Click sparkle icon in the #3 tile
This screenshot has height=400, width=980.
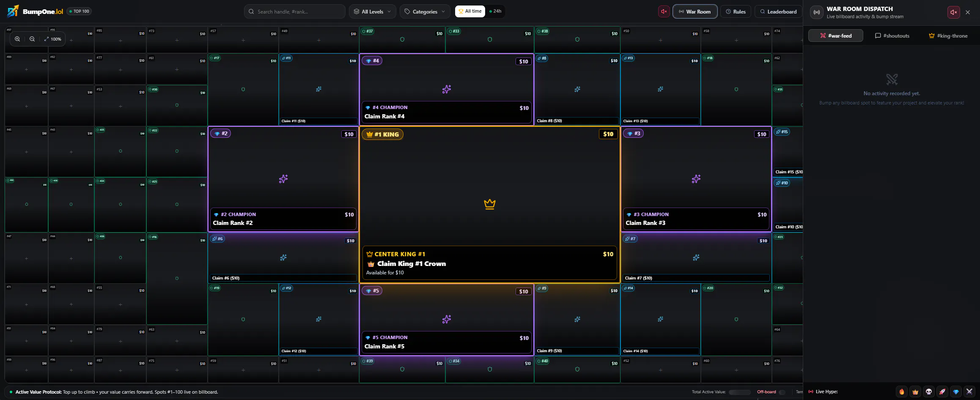(x=696, y=179)
